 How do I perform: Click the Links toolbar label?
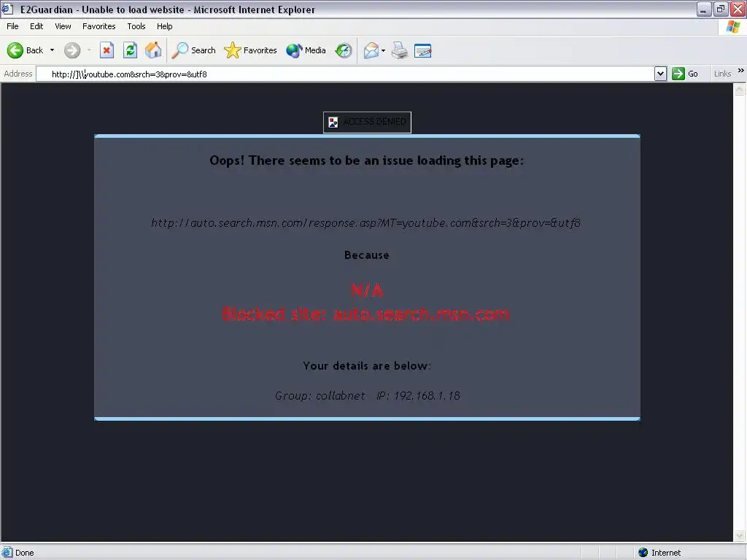722,74
